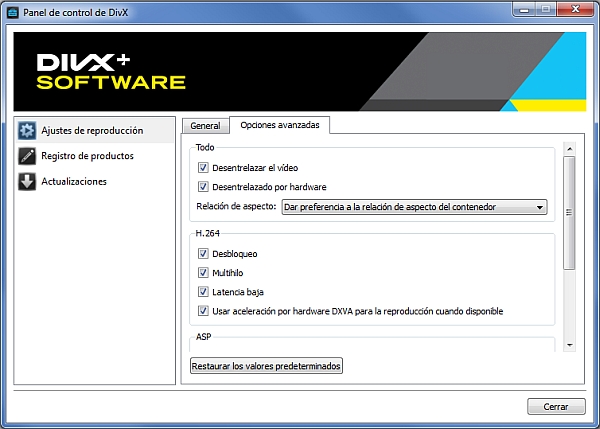The image size is (600, 429).
Task: Click the DivX window title bar icon
Action: point(13,13)
